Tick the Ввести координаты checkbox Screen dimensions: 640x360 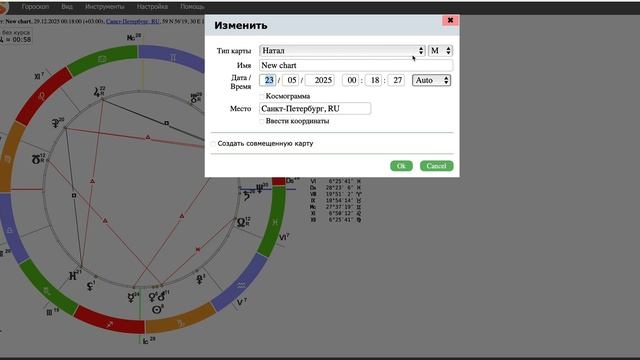click(x=262, y=121)
